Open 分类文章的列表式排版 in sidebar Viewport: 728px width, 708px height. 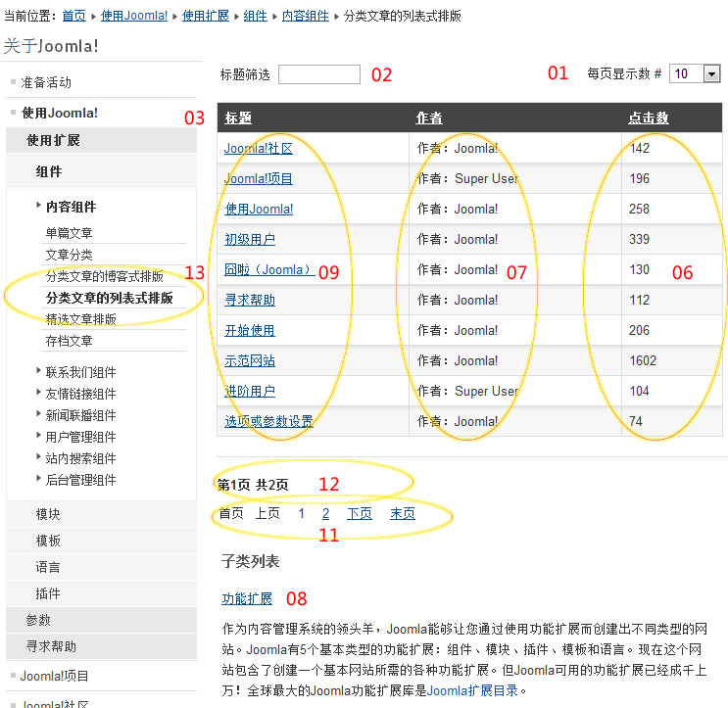(109, 298)
